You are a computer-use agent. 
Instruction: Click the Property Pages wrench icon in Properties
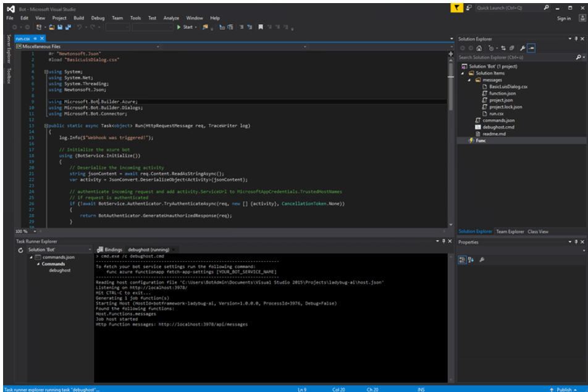[482, 260]
